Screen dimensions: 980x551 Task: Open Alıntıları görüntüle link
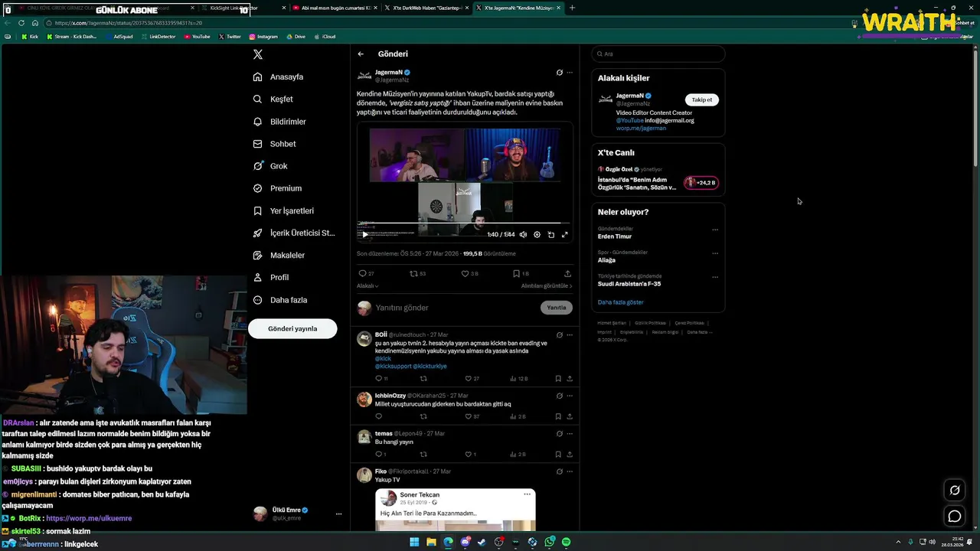coord(547,286)
